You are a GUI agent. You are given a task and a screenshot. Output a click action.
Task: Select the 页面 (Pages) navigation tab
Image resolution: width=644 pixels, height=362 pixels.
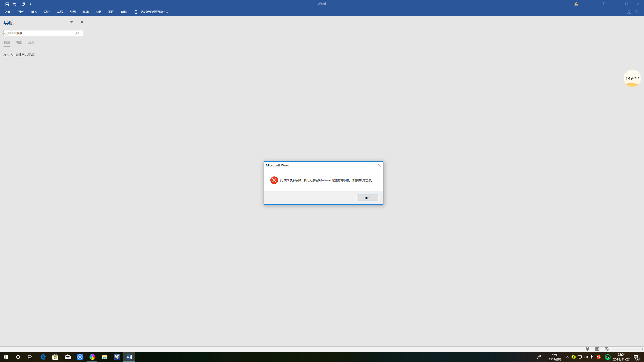[x=19, y=42]
